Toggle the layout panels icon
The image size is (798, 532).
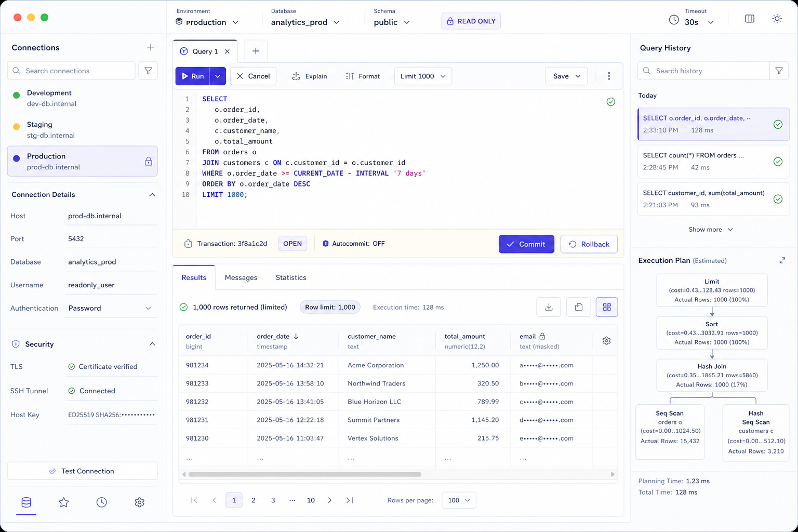(x=750, y=19)
